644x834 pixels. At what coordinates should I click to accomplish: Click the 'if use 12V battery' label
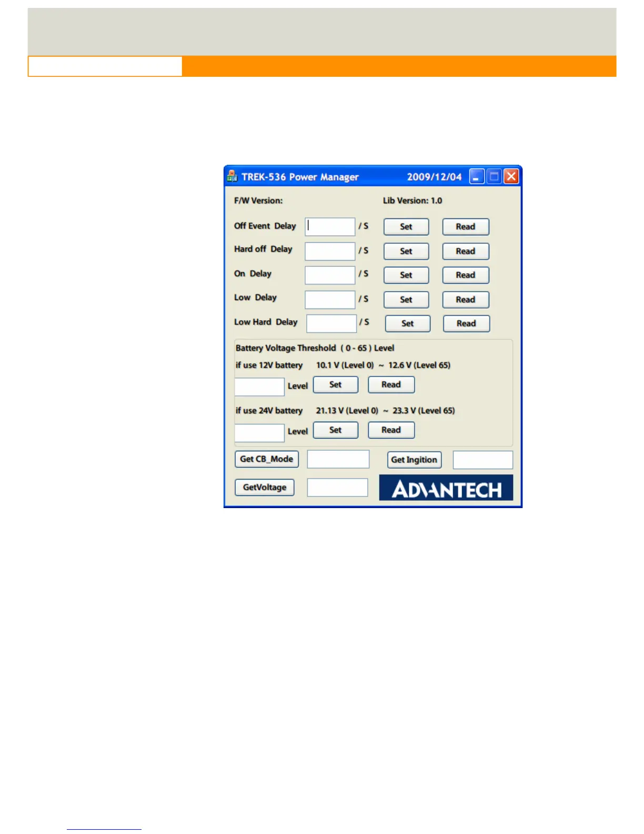pos(269,365)
